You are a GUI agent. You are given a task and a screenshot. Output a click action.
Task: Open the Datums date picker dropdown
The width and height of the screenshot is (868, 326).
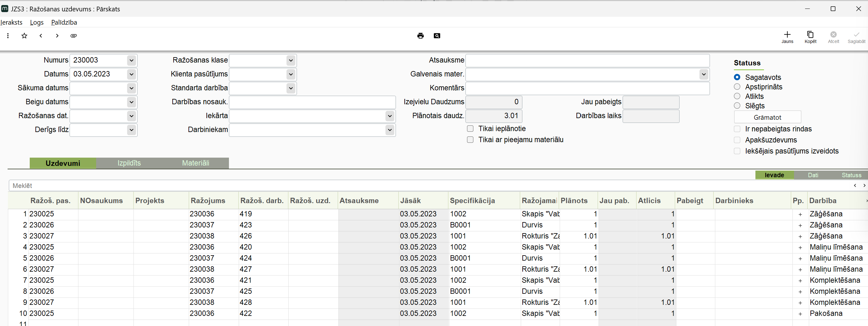pyautogui.click(x=132, y=75)
